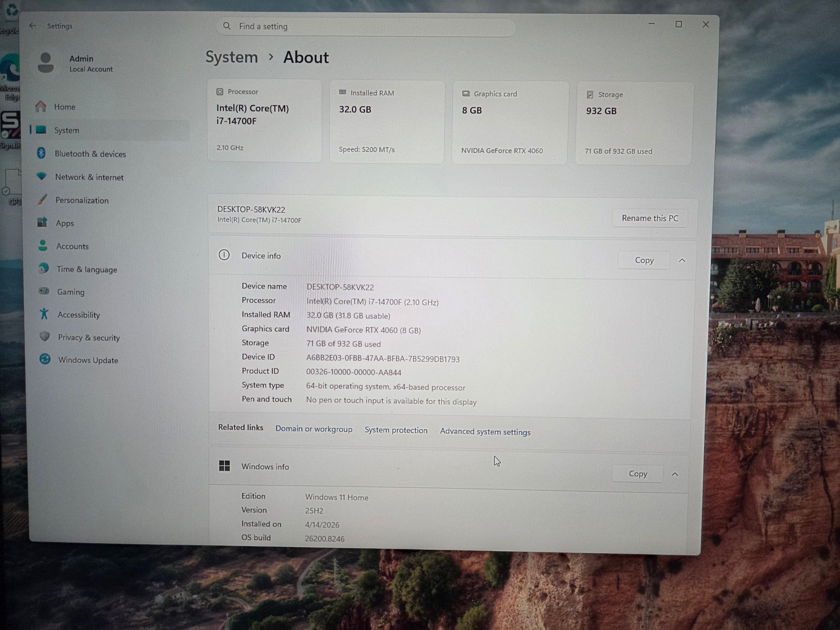The image size is (840, 630).
Task: Click the Time & language globe icon
Action: coord(43,268)
